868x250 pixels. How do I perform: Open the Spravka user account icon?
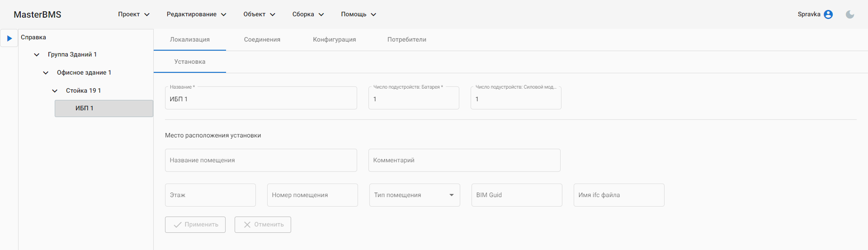pos(828,14)
